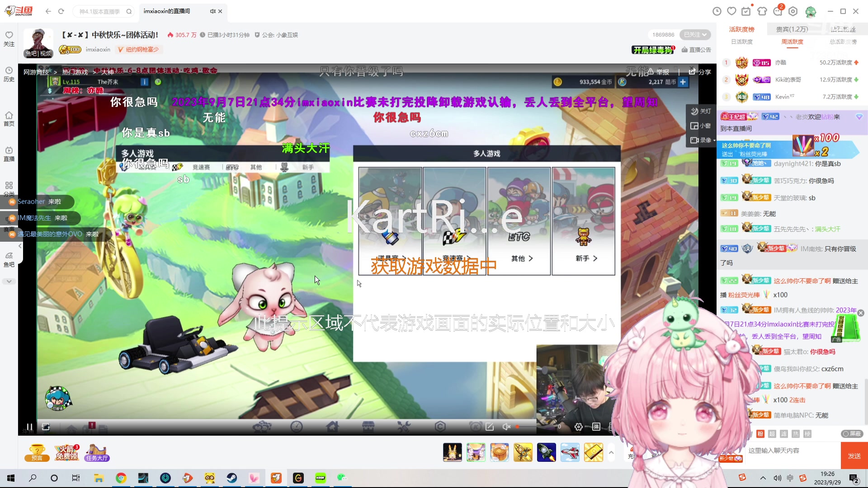Open Douyu messages icon with badge 2

click(778, 11)
